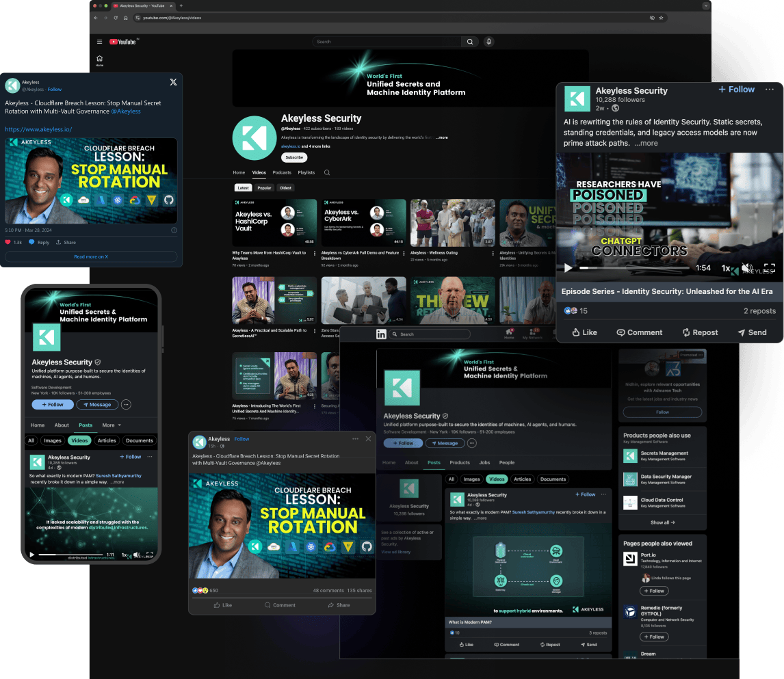Viewport: 784px width, 679px height.
Task: Open About tab on mobile LinkedIn
Action: (62, 426)
